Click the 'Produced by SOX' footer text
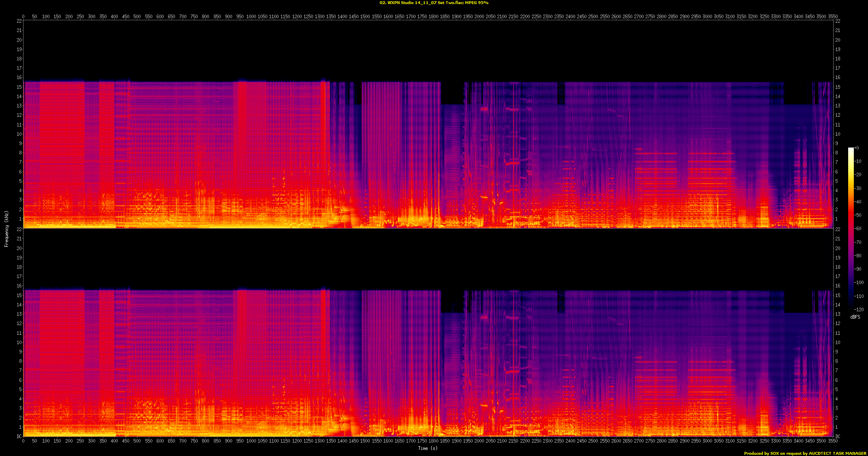The height and width of the screenshot is (456, 868). click(805, 453)
